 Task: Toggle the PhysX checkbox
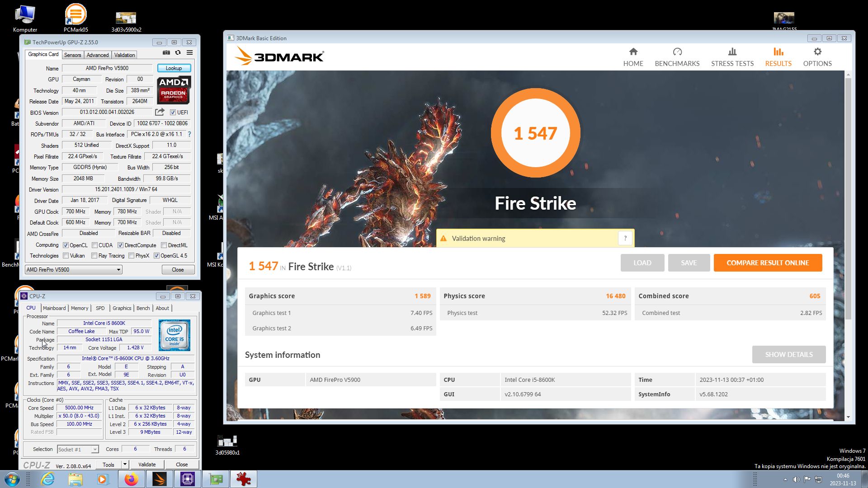point(131,256)
